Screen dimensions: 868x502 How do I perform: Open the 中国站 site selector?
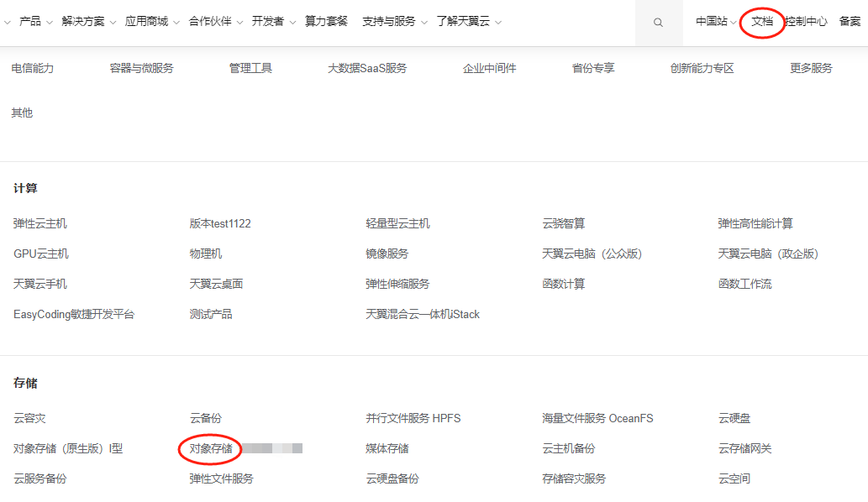[716, 22]
